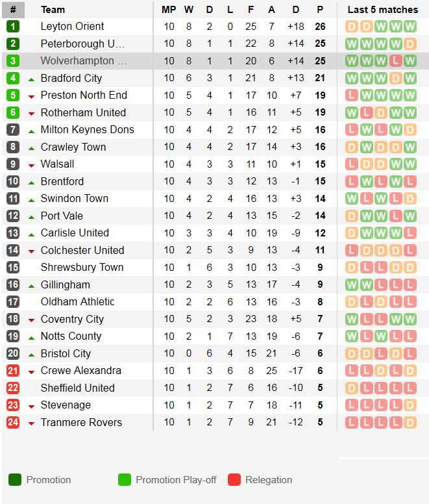The width and height of the screenshot is (429, 504).
Task: Click the Last 5 matches header
Action: coord(383,10)
